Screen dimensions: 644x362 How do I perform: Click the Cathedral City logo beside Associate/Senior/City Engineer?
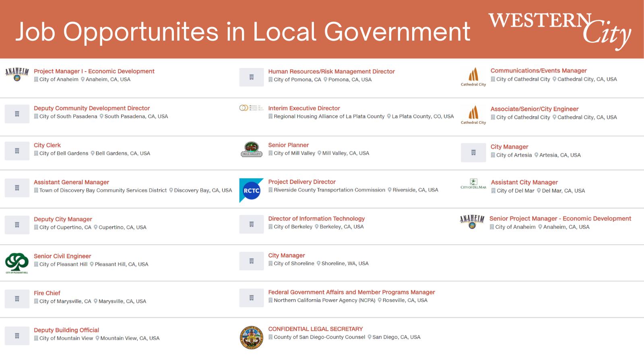[x=473, y=115]
